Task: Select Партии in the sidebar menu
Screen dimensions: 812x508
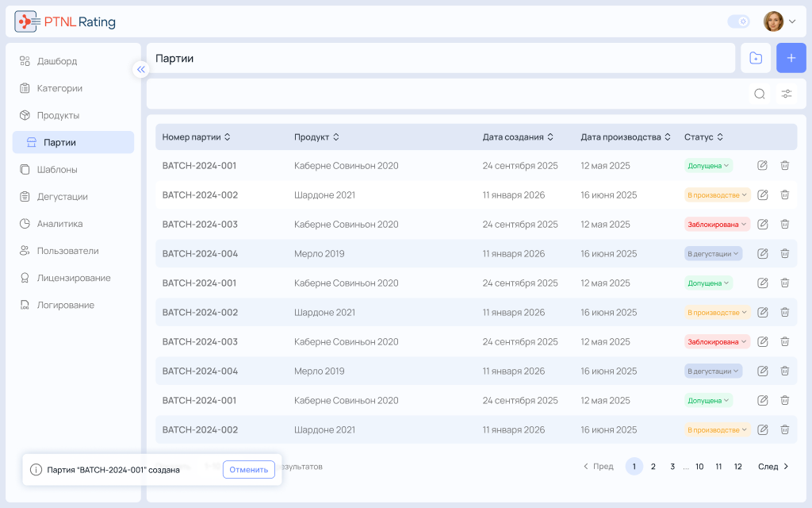Action: pyautogui.click(x=73, y=142)
